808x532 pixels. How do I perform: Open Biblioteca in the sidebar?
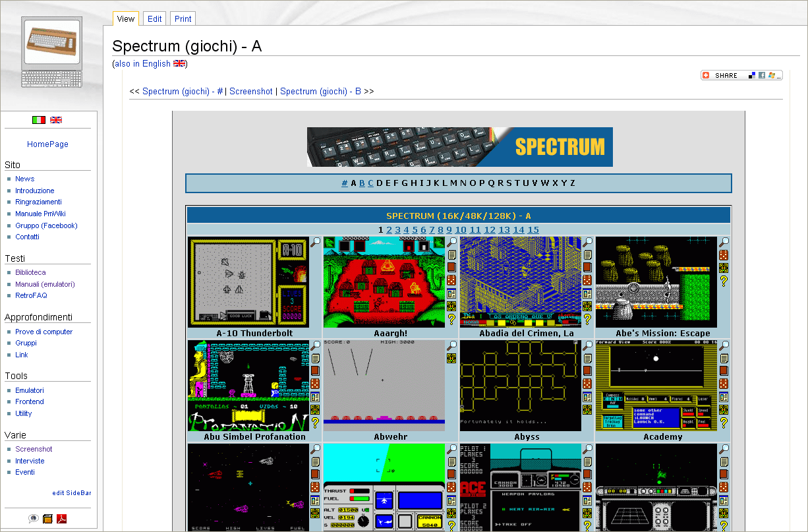(x=30, y=272)
